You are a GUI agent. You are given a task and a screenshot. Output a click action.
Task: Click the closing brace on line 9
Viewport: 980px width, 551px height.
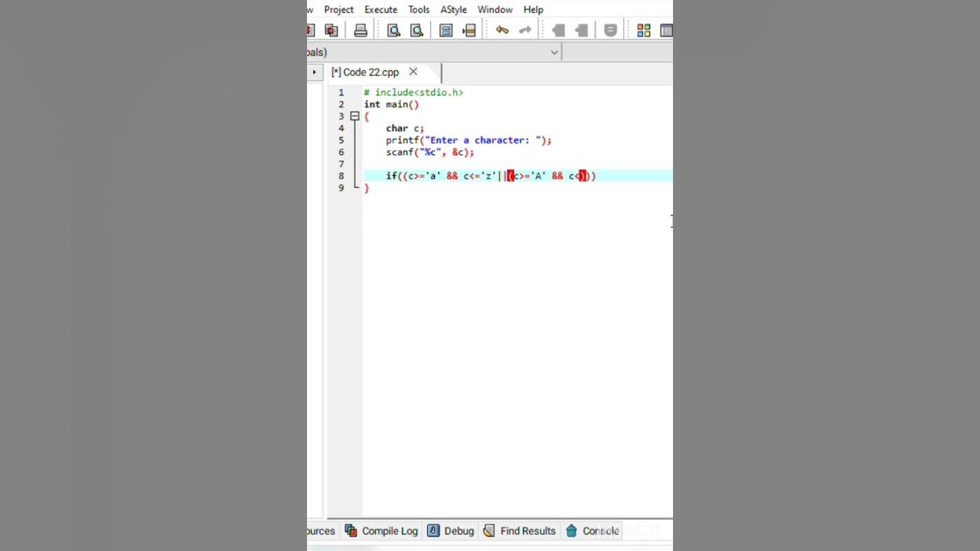pos(367,188)
